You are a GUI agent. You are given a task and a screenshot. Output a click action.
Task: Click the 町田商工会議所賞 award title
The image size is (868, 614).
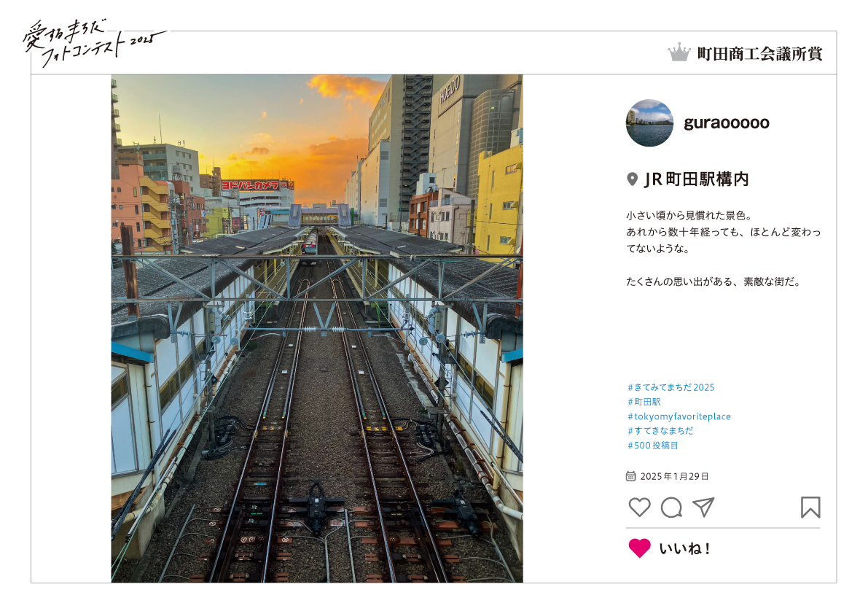click(759, 54)
